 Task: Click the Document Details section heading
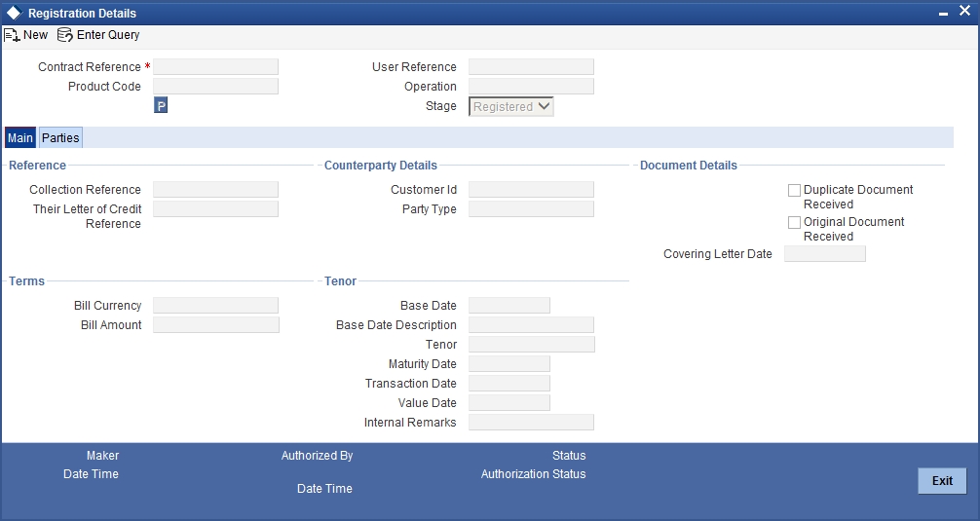coord(689,166)
